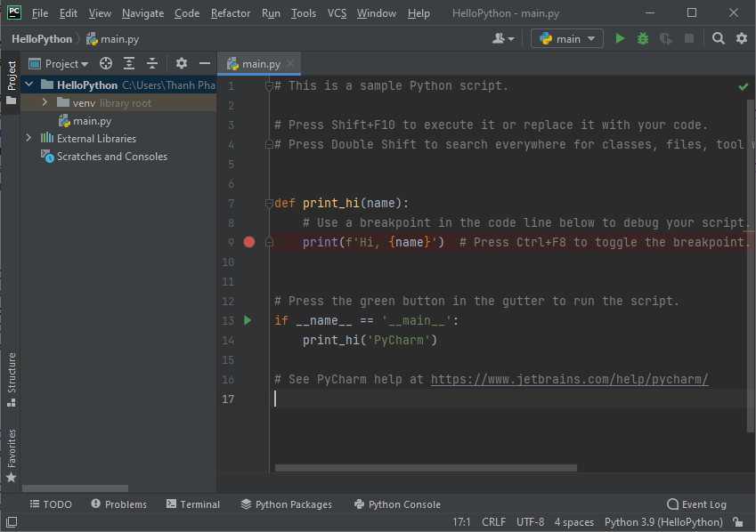Click the 17:1 line position indicator
This screenshot has width=756, height=532.
click(461, 522)
